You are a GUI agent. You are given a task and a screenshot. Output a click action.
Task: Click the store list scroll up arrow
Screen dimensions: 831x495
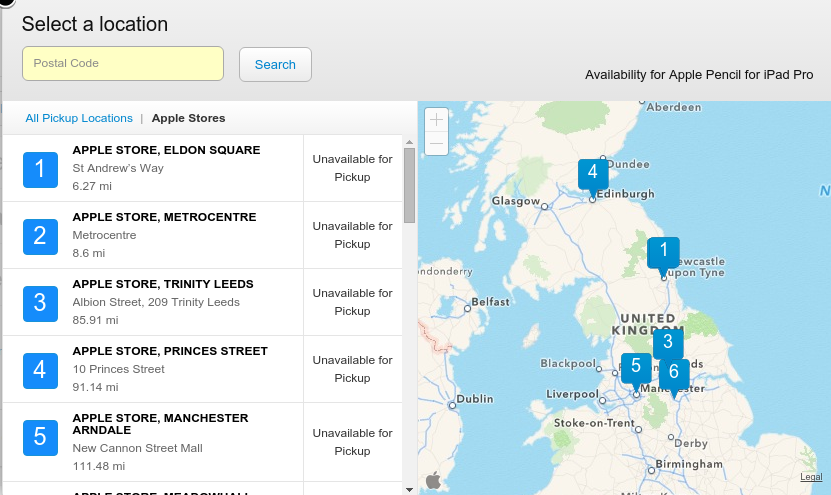409,142
